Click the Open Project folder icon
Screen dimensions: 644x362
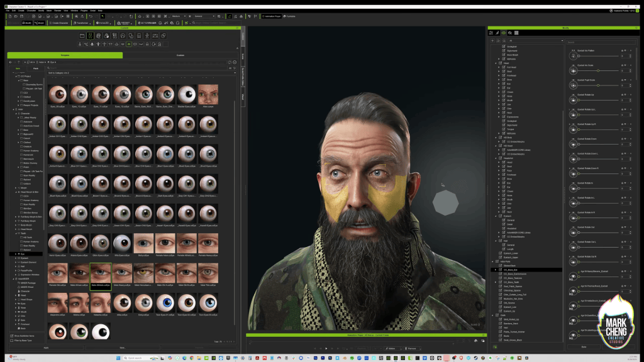tap(16, 16)
